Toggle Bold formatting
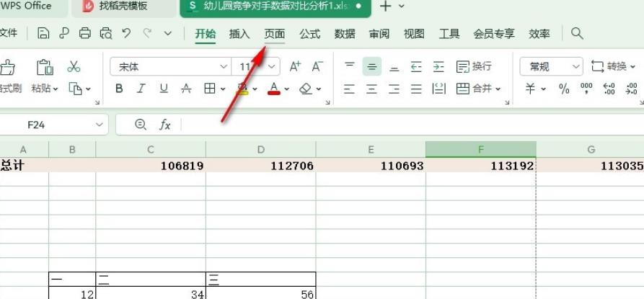 coord(119,88)
